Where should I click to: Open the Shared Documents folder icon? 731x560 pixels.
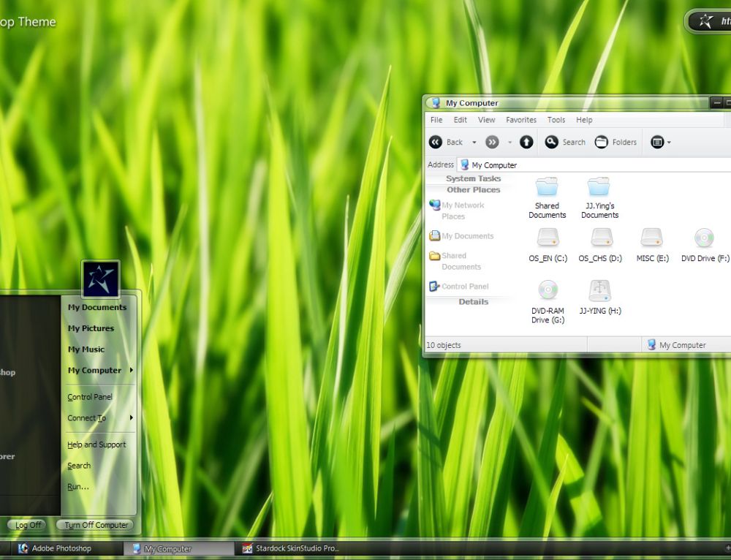tap(547, 187)
